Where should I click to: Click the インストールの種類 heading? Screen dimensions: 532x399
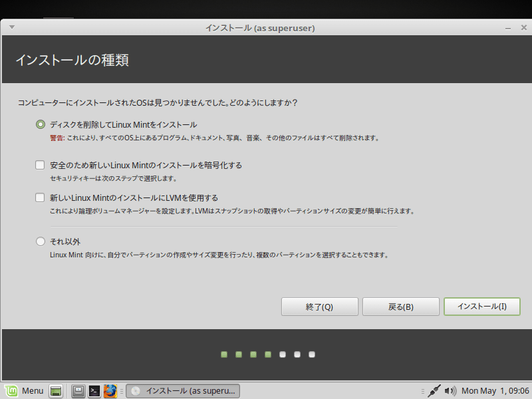coord(72,60)
